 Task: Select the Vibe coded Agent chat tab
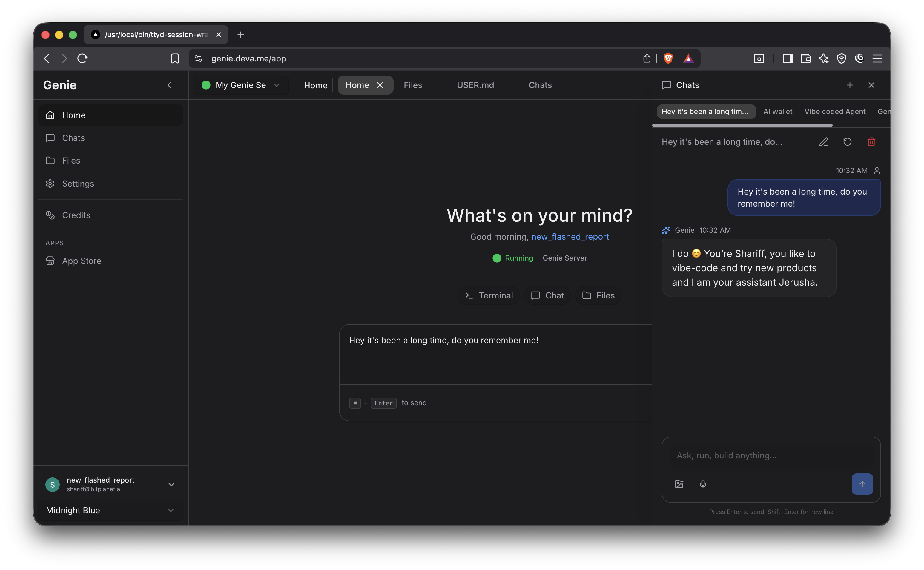click(x=835, y=112)
